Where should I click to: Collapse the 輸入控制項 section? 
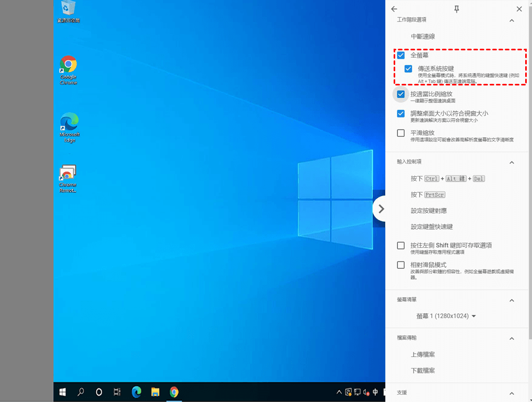point(512,162)
